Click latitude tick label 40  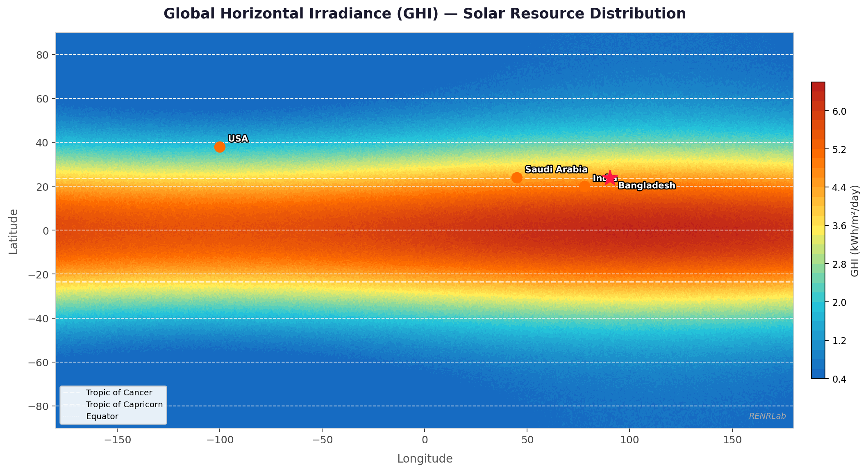click(43, 142)
